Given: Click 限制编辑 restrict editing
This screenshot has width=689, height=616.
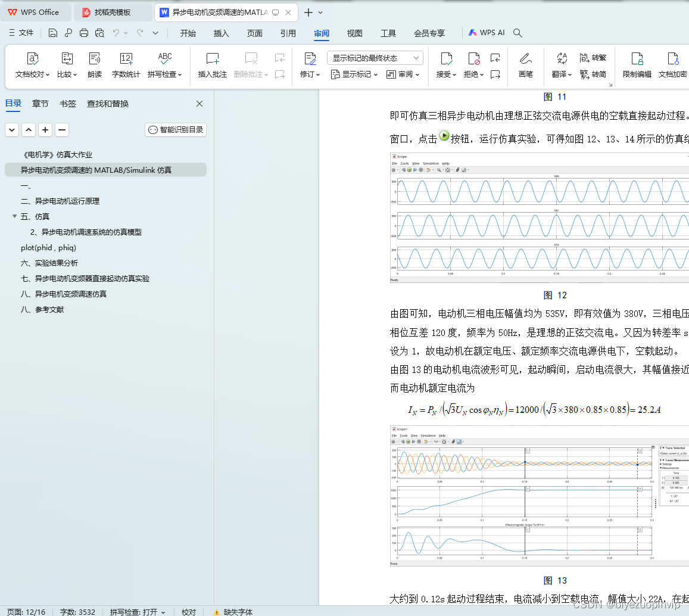Looking at the screenshot, I should (637, 65).
